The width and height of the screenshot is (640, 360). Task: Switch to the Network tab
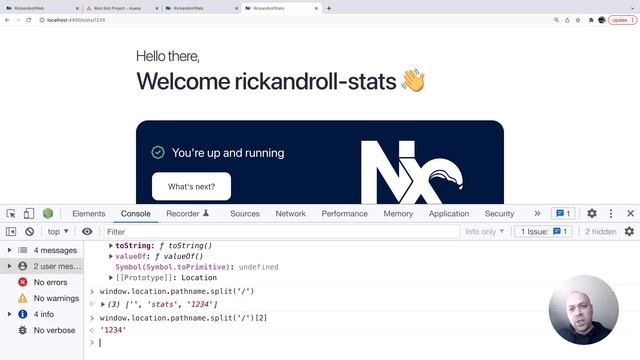pos(290,213)
